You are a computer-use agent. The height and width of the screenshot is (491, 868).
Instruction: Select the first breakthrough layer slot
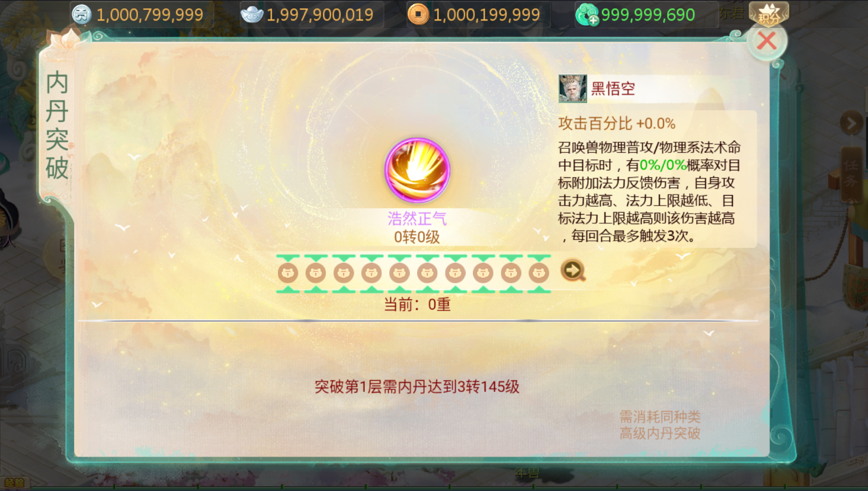coord(288,273)
